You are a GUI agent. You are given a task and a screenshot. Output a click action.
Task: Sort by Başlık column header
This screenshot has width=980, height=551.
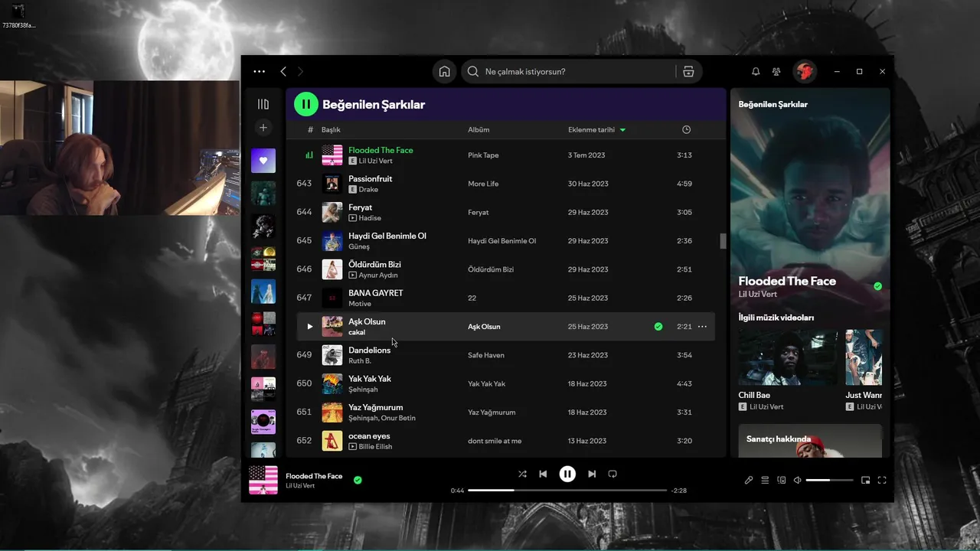[x=331, y=130]
